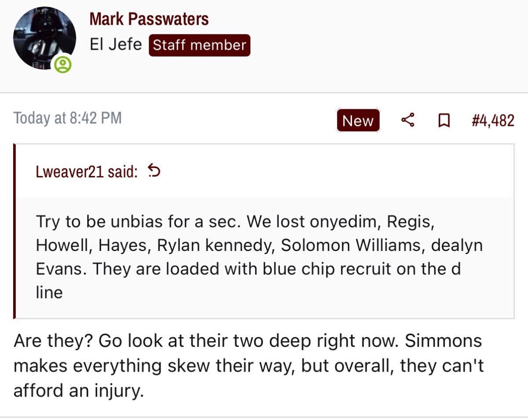Viewport: 528px width, 420px height.
Task: Open Mark Passwaters' profile via his username
Action: (149, 19)
